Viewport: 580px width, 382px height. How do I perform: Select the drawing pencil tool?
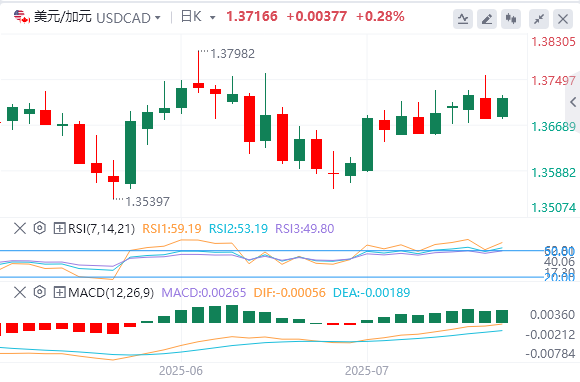[487, 19]
